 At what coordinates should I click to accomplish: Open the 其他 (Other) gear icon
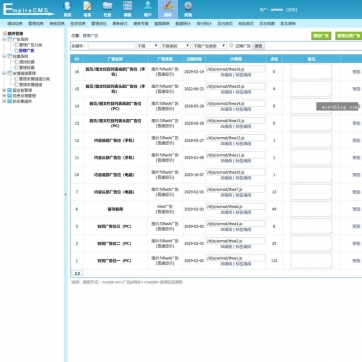[188, 9]
